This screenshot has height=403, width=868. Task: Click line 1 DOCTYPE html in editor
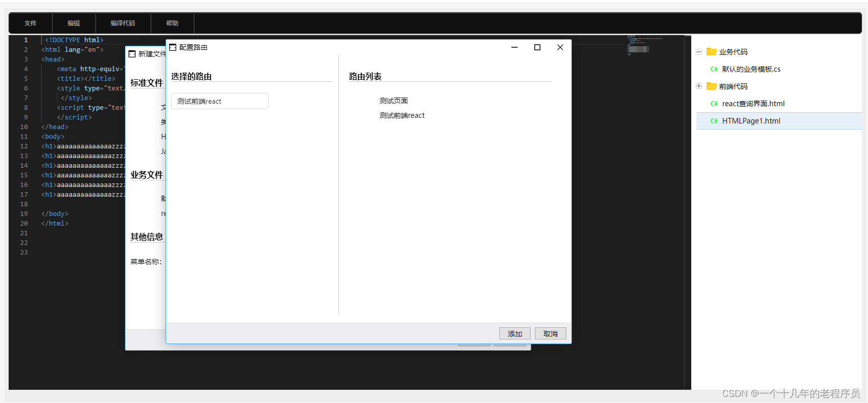74,40
